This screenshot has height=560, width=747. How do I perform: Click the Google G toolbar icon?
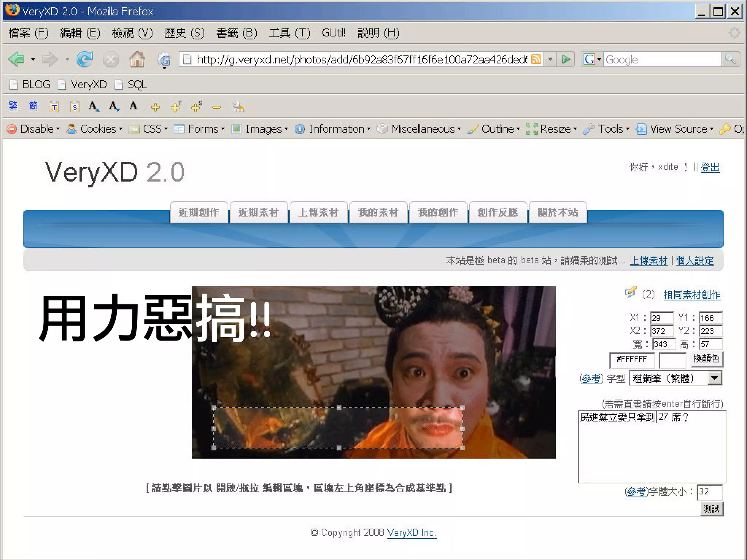click(164, 59)
